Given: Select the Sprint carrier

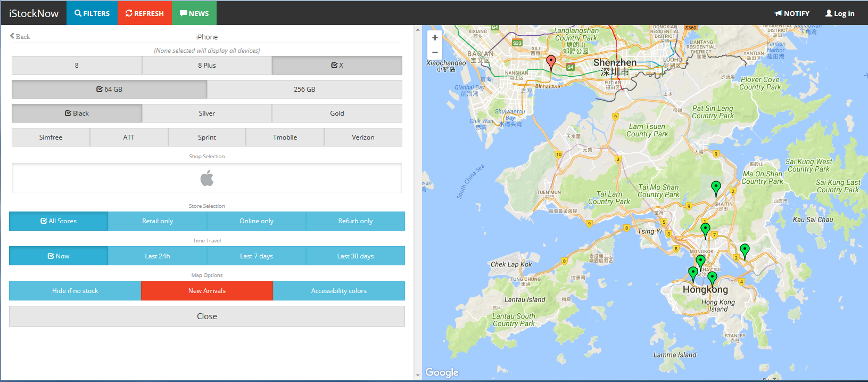Looking at the screenshot, I should click(207, 137).
